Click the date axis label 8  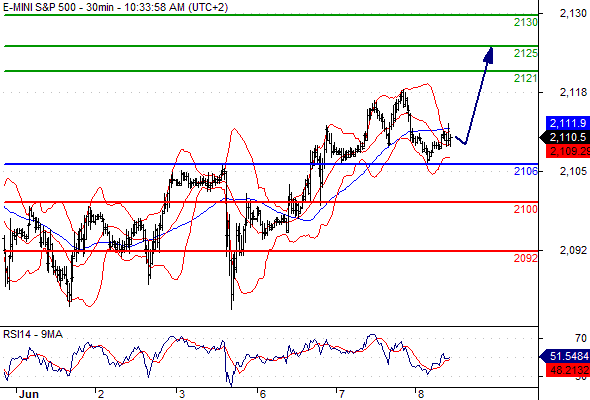[421, 394]
